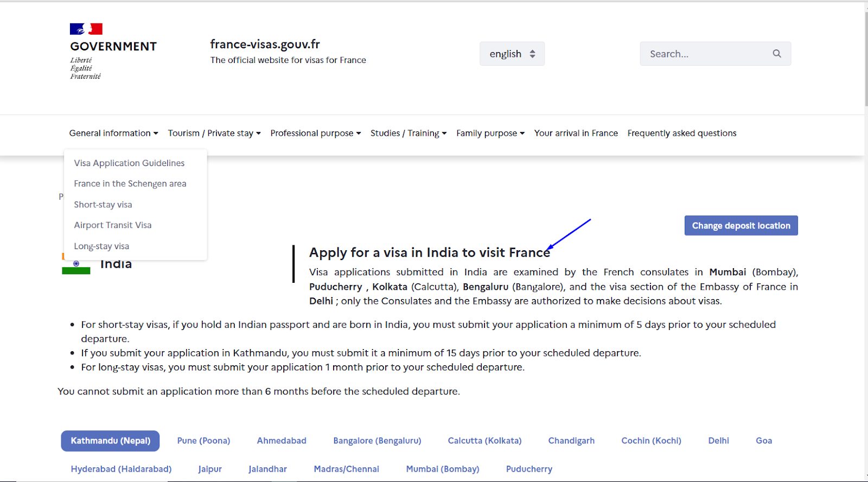The width and height of the screenshot is (868, 482).
Task: Click the India flag icon
Action: [76, 264]
